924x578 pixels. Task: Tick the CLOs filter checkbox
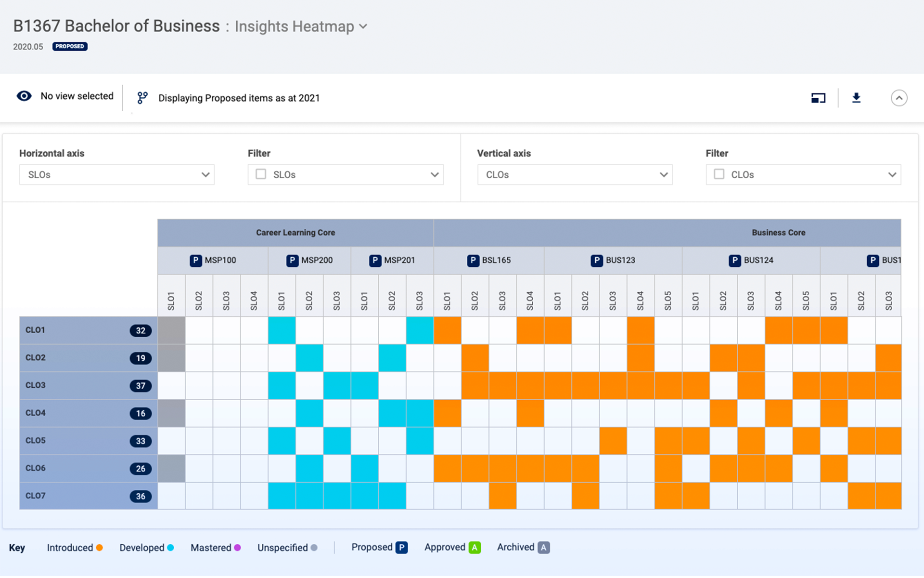coord(719,174)
